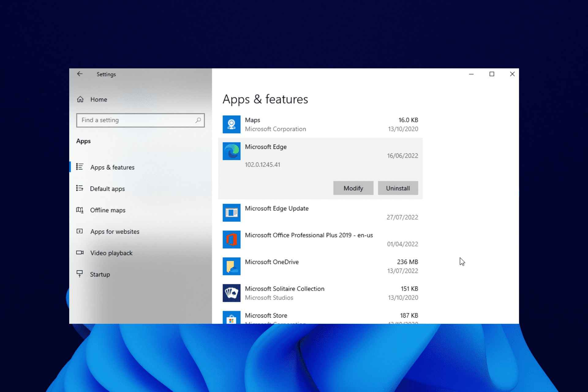Click Uninstall for Microsoft Edge
This screenshot has height=392, width=588.
point(398,188)
